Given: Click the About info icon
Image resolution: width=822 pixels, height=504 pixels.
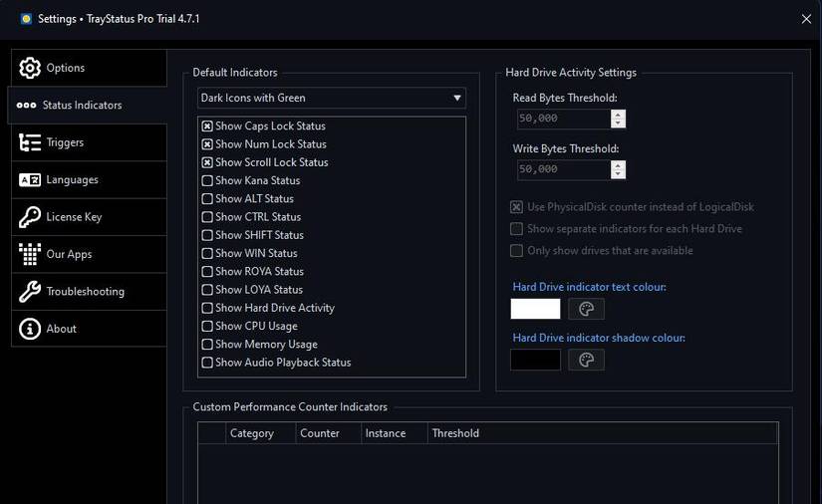Looking at the screenshot, I should 29,329.
